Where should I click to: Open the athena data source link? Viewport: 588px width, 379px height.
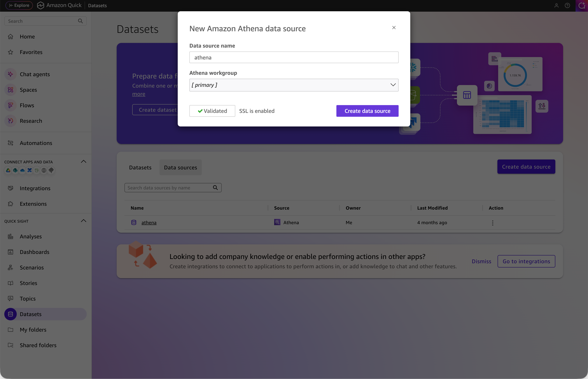pyautogui.click(x=149, y=222)
